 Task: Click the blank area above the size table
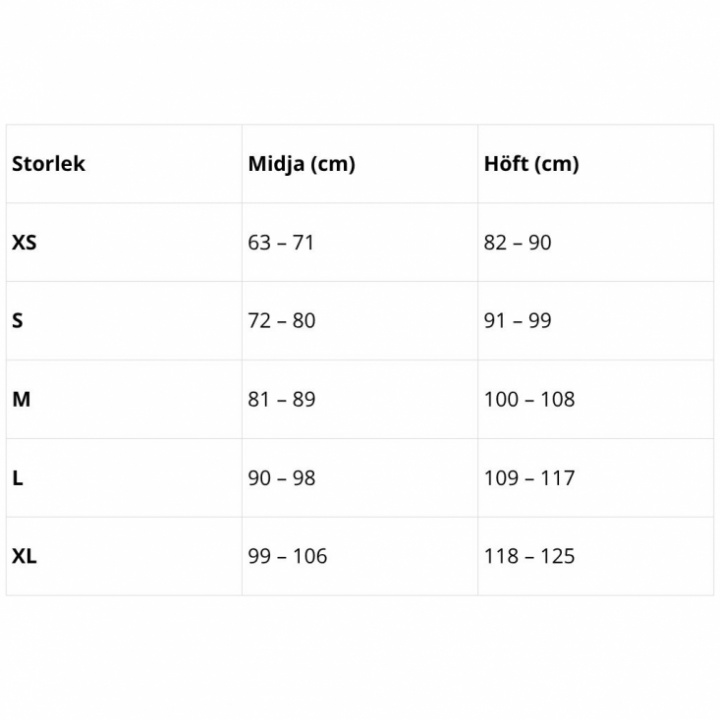(x=360, y=60)
